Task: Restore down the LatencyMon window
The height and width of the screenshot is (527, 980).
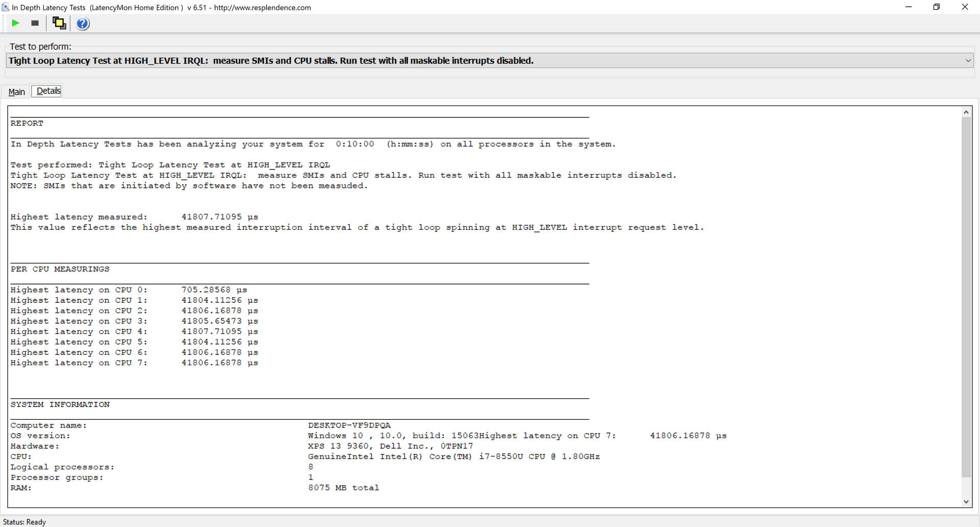Action: (937, 7)
